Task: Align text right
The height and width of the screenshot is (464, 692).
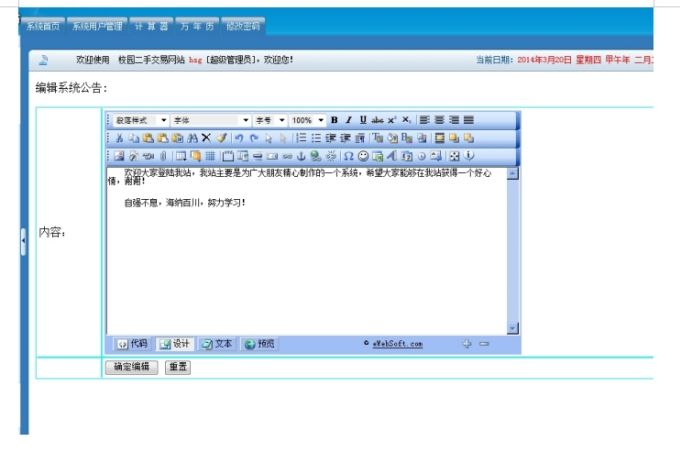Action: pos(454,120)
